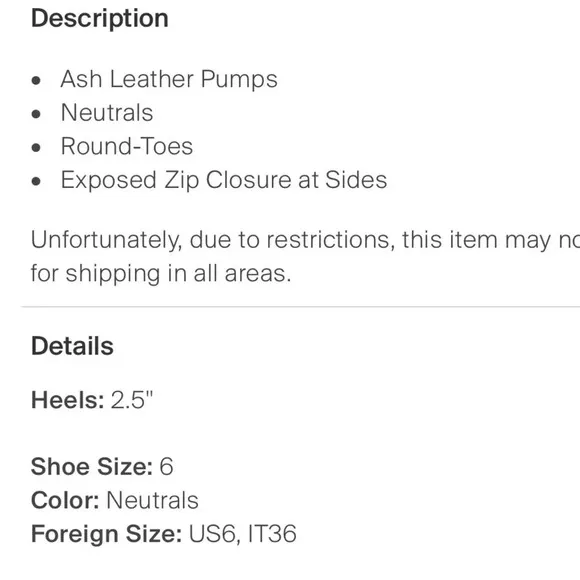Click the 'for shipping in all areas' line
580x580 pixels.
(x=161, y=274)
